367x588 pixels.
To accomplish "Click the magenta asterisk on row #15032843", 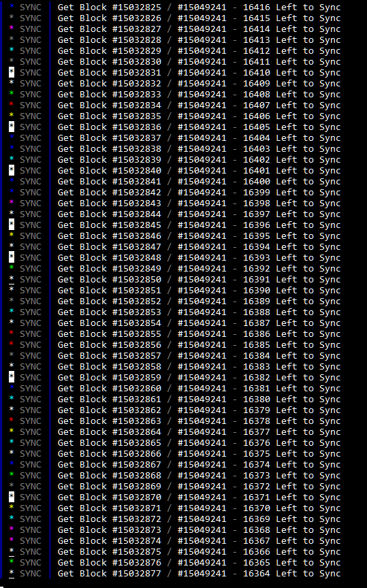I will pos(12,201).
